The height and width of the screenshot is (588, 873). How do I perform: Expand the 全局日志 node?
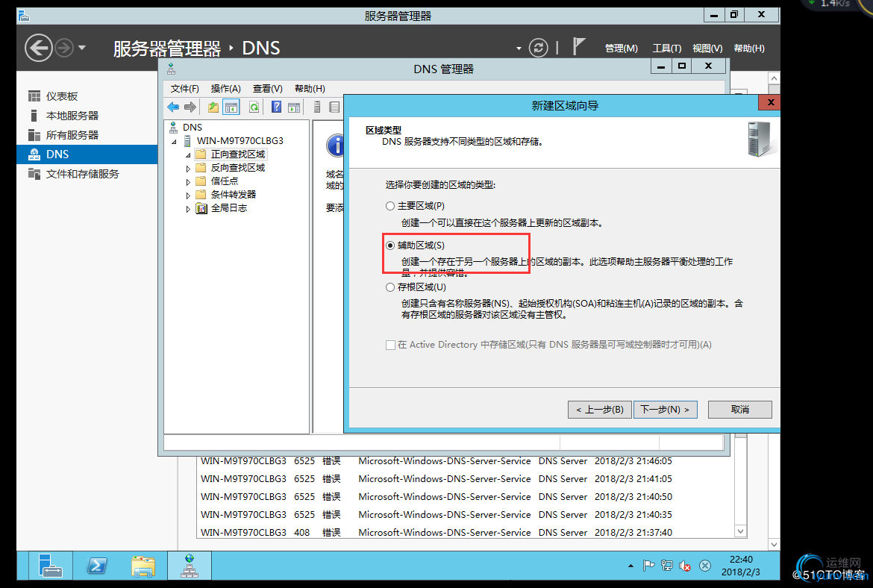click(188, 209)
